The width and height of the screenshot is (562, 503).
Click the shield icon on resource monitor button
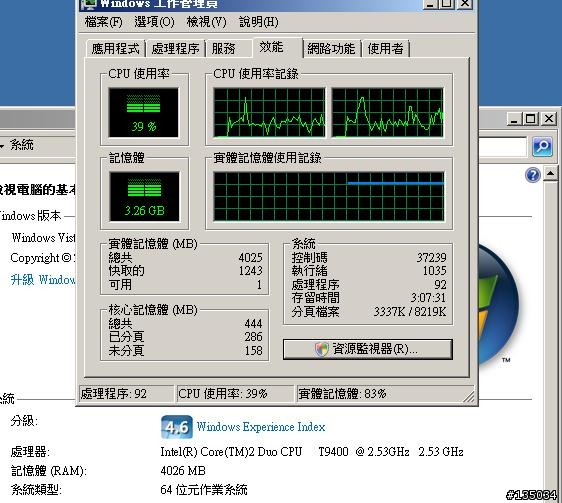click(x=322, y=349)
